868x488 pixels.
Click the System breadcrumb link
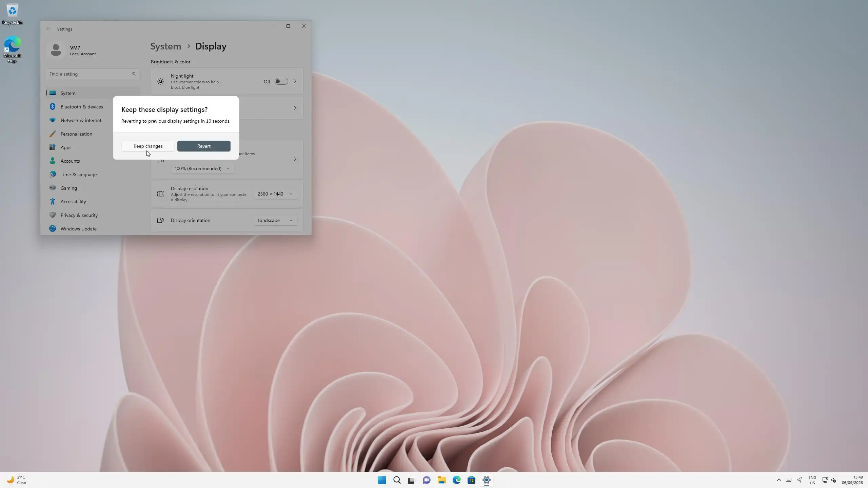click(165, 46)
